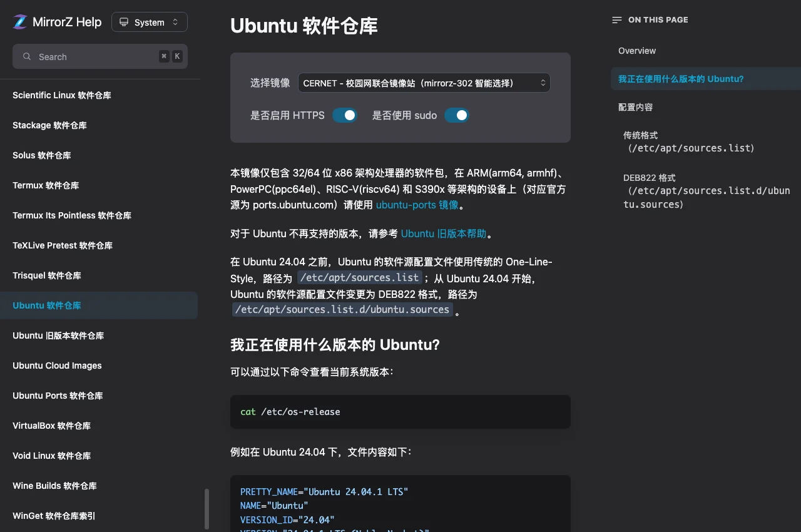Jump to 传统格式 sources.list outline entry
Viewport: 801px width, 532px height.
coord(689,141)
